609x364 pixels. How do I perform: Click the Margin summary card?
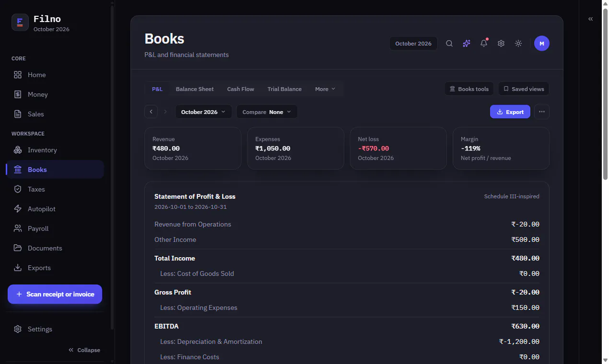[501, 148]
